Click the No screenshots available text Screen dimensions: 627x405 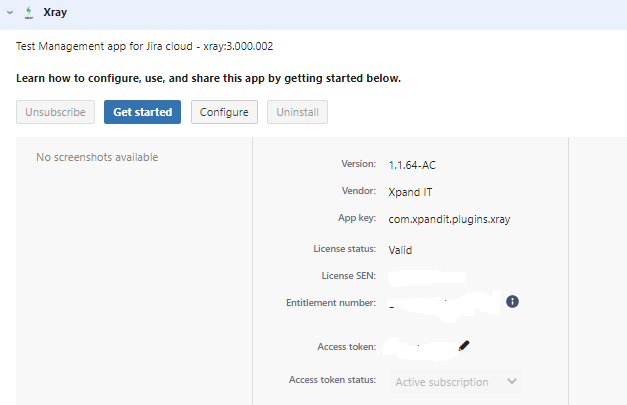(97, 157)
